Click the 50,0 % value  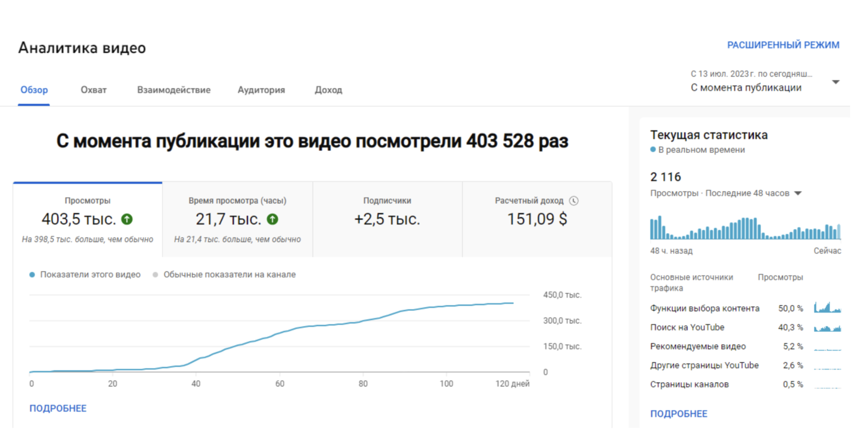tap(791, 308)
